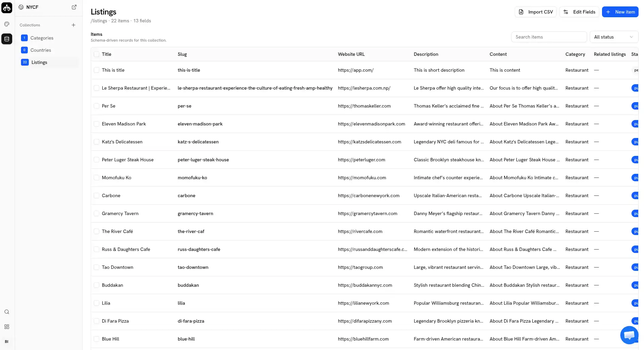Open the Buddakan title

pyautogui.click(x=112, y=285)
